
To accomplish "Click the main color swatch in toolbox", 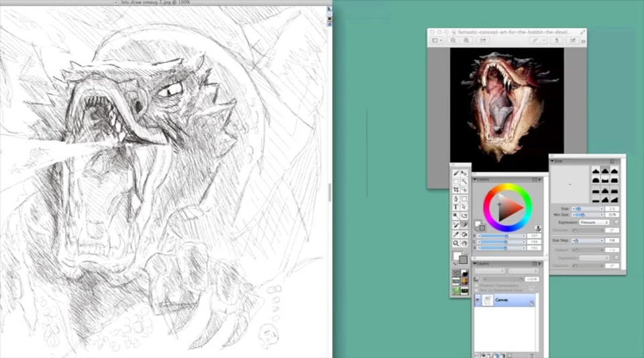I will [456, 255].
